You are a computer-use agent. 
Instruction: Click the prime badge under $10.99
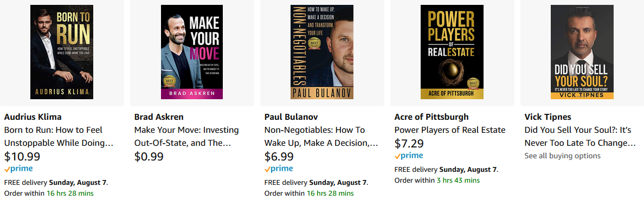pyautogui.click(x=18, y=169)
